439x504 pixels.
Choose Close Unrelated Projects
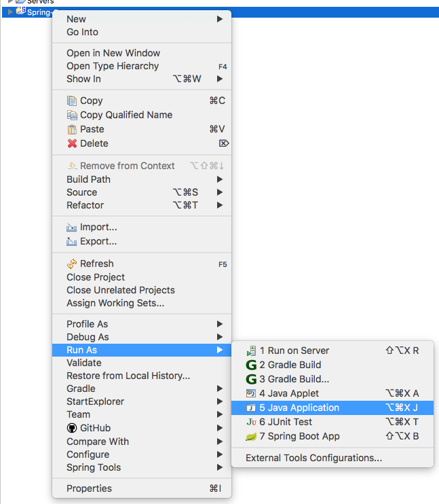click(x=142, y=290)
